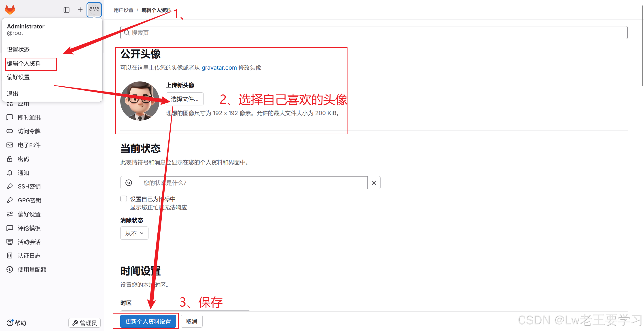The image size is (644, 331).
Task: Choose 偏好设置 in the user menu
Action: point(18,77)
